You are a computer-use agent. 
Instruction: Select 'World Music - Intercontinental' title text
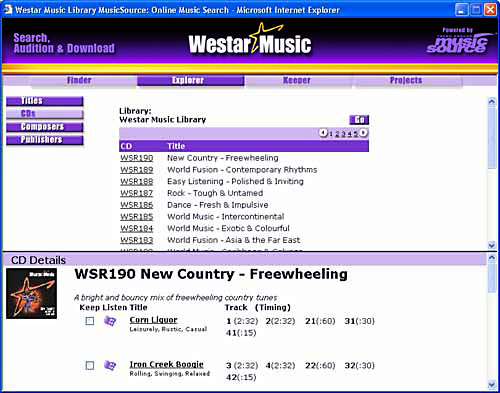pyautogui.click(x=226, y=217)
